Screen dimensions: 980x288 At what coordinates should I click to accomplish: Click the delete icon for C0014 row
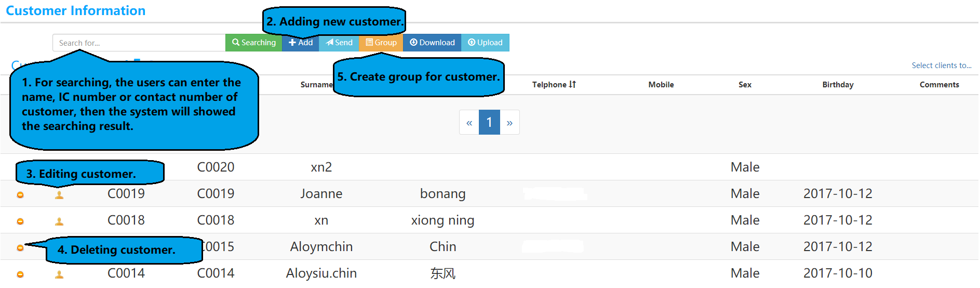[x=20, y=274]
